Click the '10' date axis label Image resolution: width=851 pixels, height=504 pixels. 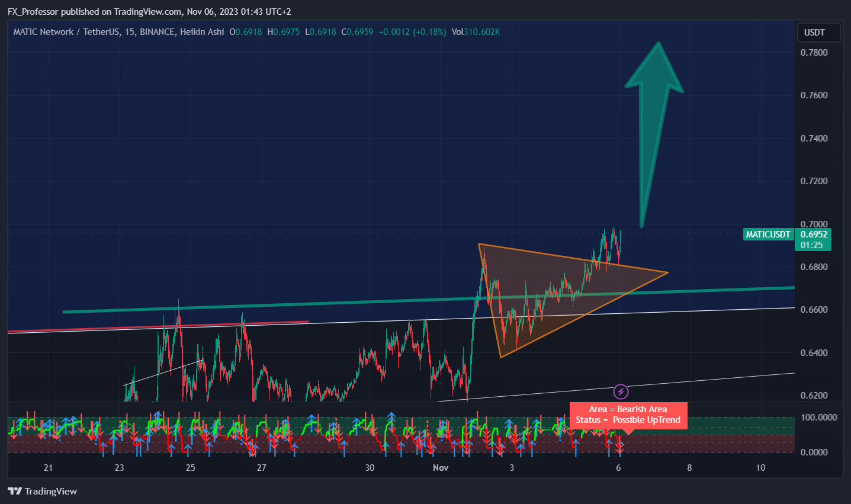coord(760,468)
